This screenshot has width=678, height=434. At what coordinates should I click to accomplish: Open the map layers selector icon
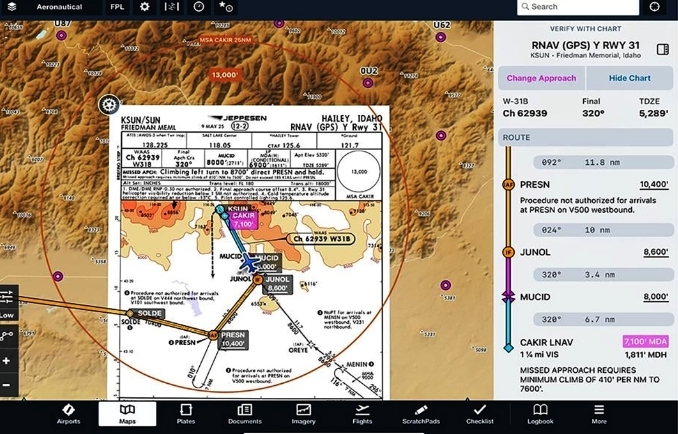[12, 7]
